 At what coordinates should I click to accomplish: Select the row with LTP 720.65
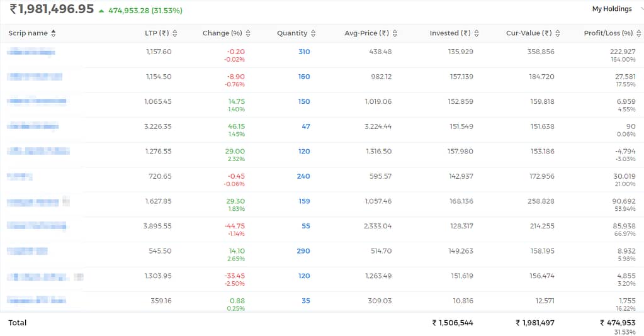pos(322,179)
